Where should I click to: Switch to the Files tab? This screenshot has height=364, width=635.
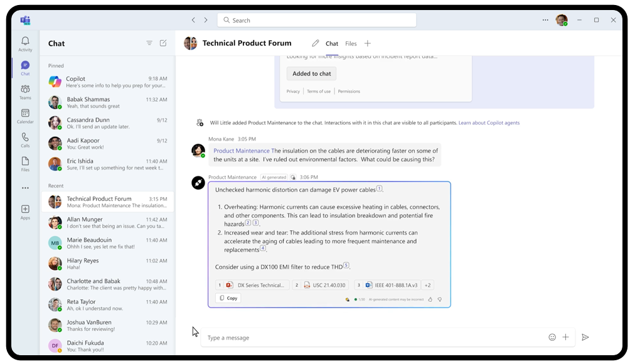(351, 43)
